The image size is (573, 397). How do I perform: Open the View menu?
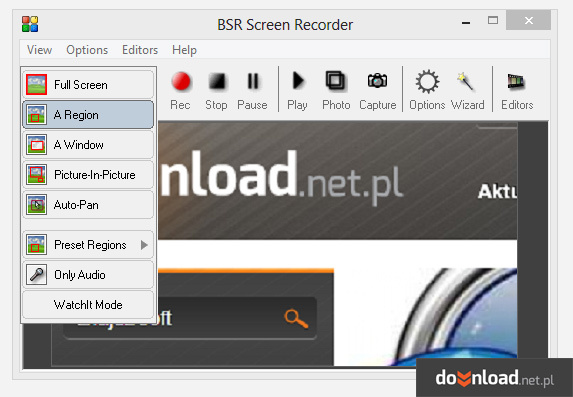point(39,50)
